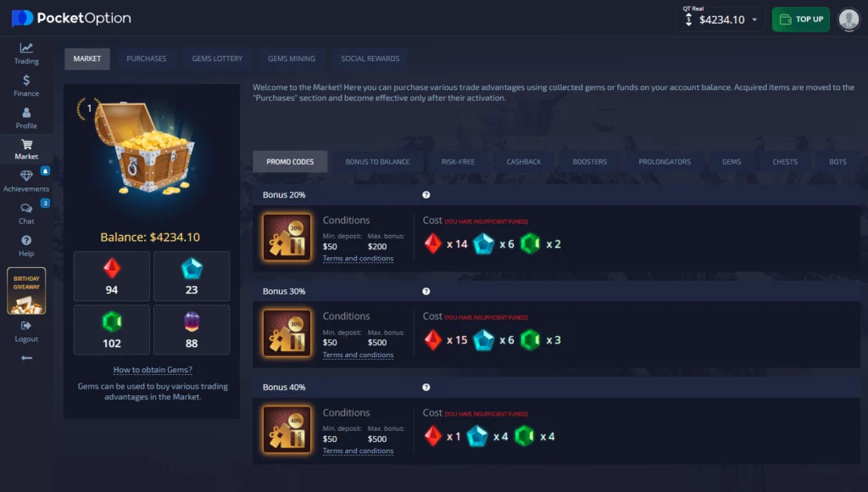Select the Cashback category
This screenshot has height=492, width=868.
pos(523,161)
